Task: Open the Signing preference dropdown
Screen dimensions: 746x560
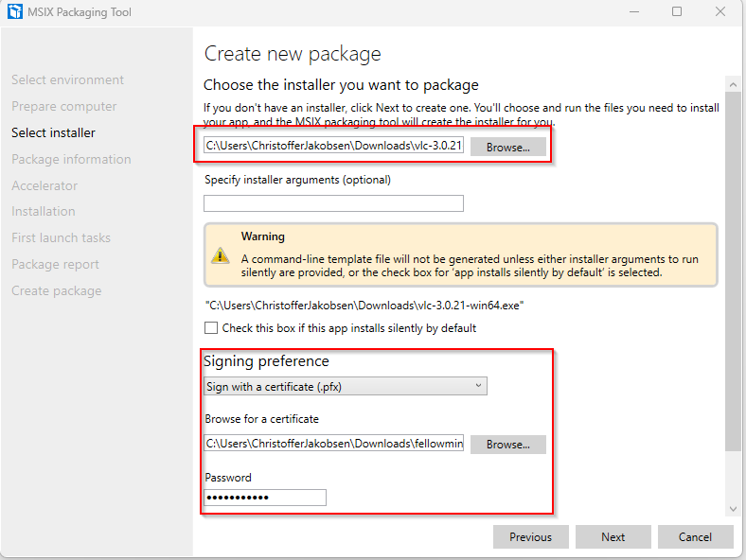Action: pos(346,386)
